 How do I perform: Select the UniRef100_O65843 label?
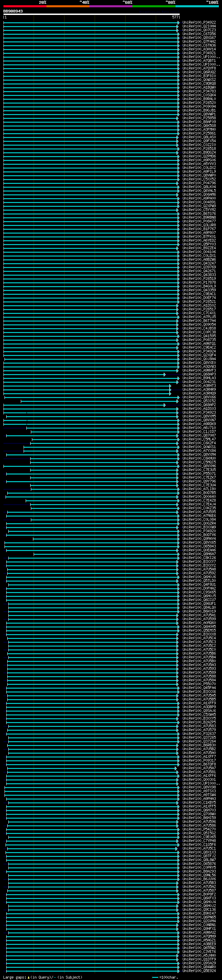point(199,546)
